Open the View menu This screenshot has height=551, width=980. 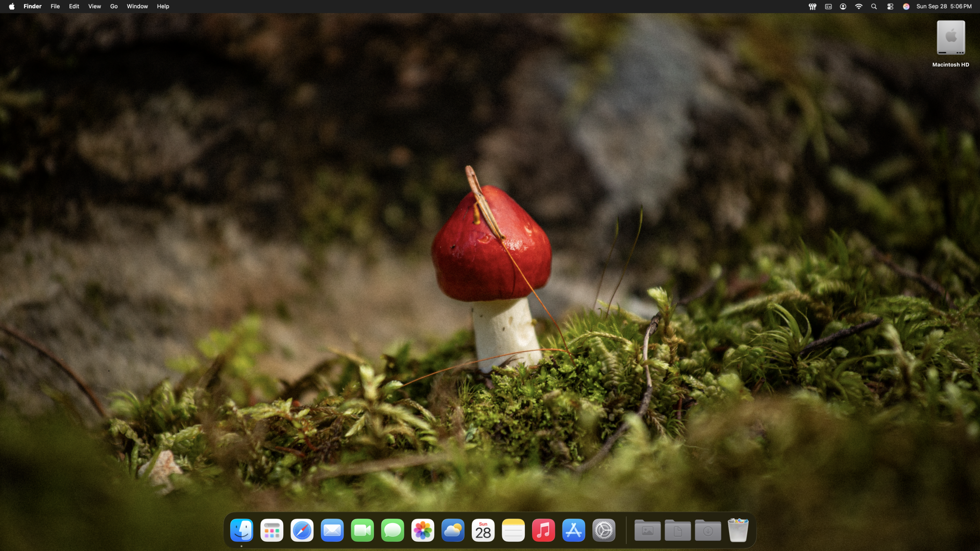click(x=95, y=6)
